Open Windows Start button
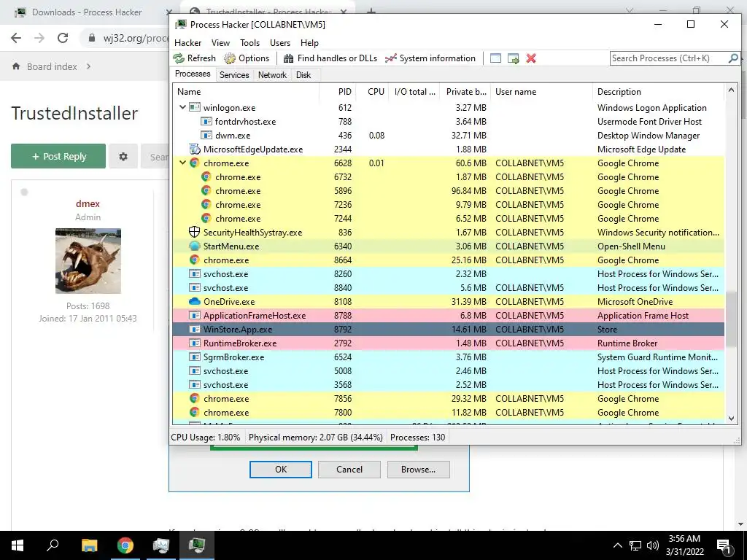The image size is (747, 560). (x=18, y=545)
